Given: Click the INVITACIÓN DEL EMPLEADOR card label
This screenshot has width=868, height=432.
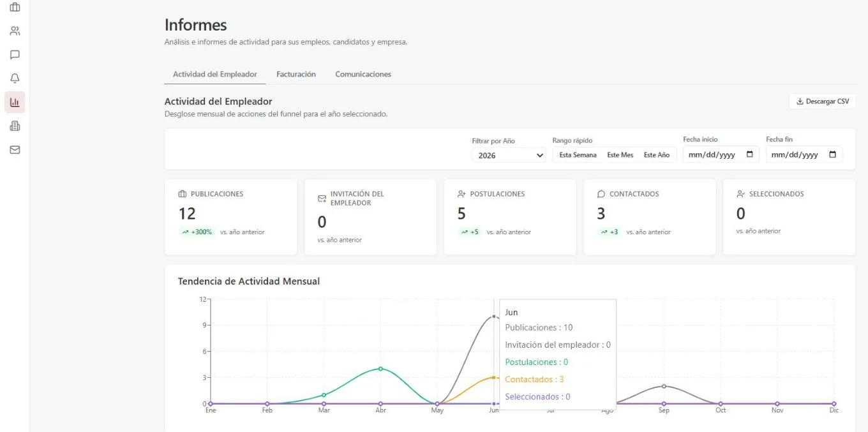Looking at the screenshot, I should pos(357,198).
